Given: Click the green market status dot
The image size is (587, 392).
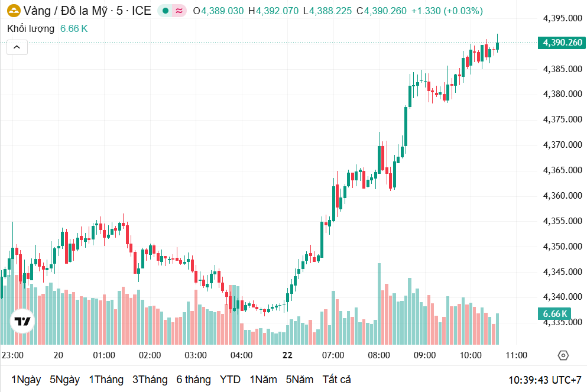Looking at the screenshot, I should [165, 11].
